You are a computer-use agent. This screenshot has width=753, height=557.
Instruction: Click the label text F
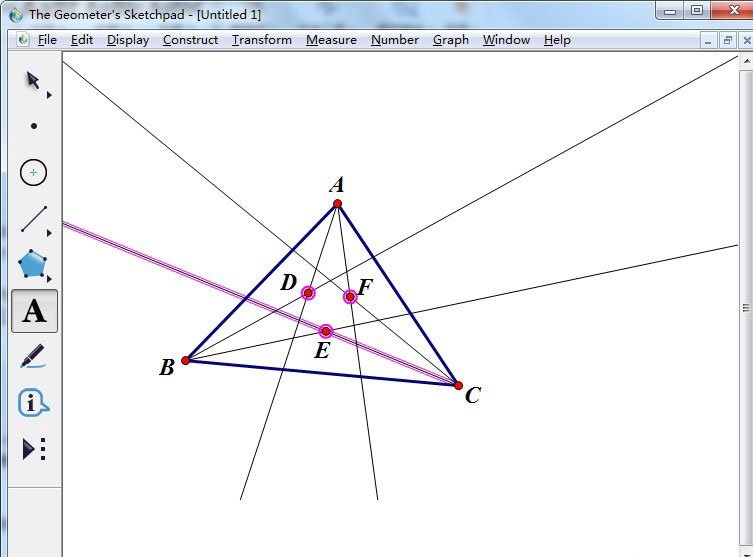coord(365,287)
